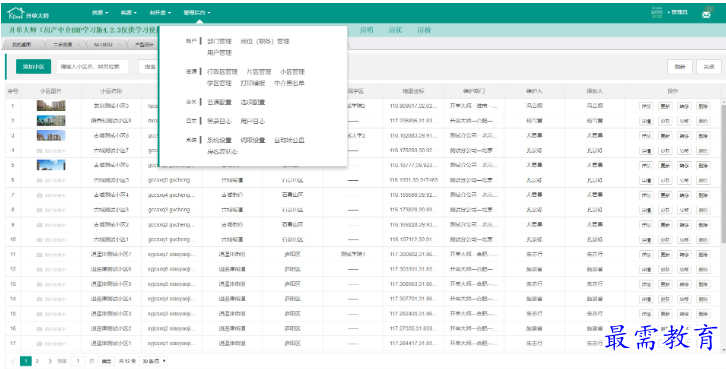Open 用户日志 from the menu

[x=253, y=121]
